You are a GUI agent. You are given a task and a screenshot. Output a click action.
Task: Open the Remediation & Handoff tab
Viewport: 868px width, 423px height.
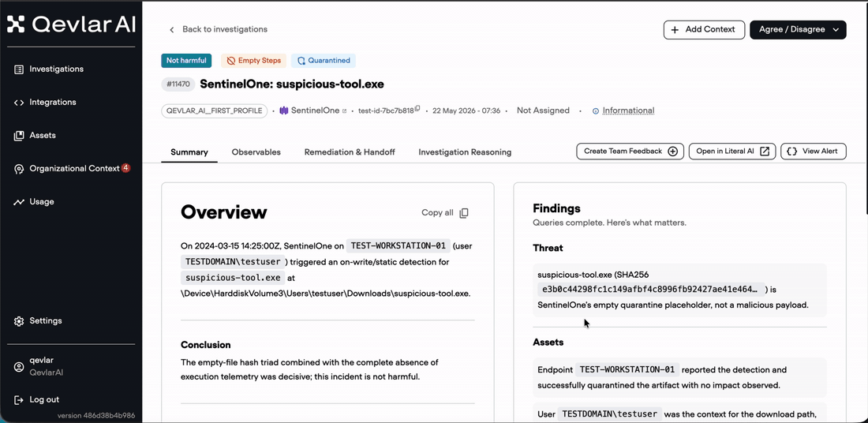tap(350, 152)
